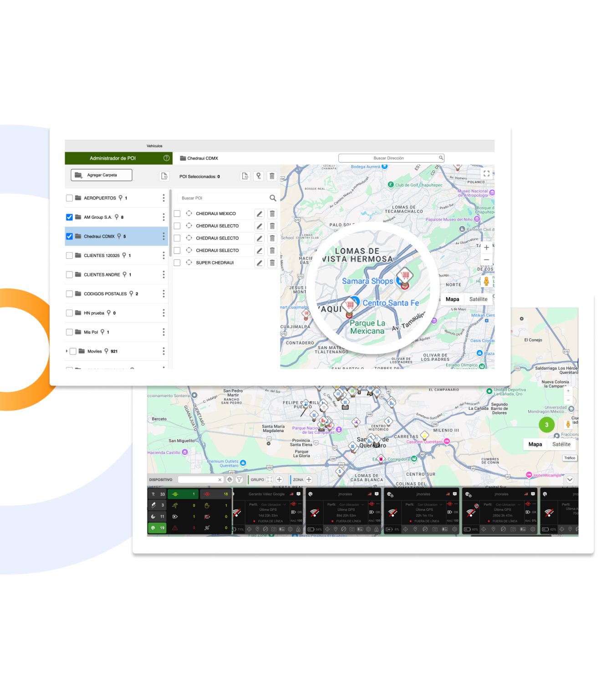This screenshot has height=700, width=612.
Task: Click the Street View pegman on the POI map
Action: (x=486, y=281)
